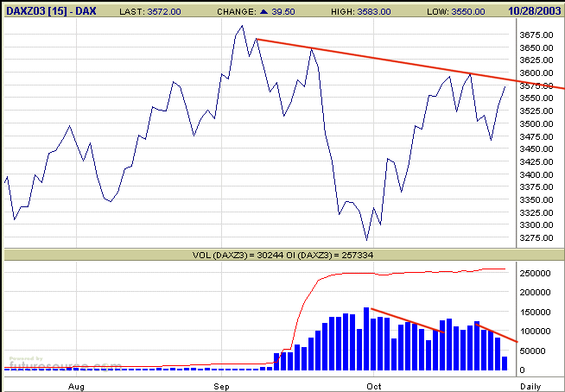The image size is (565, 392).
Task: Click the 150000 volume axis label
Action: tap(535, 313)
